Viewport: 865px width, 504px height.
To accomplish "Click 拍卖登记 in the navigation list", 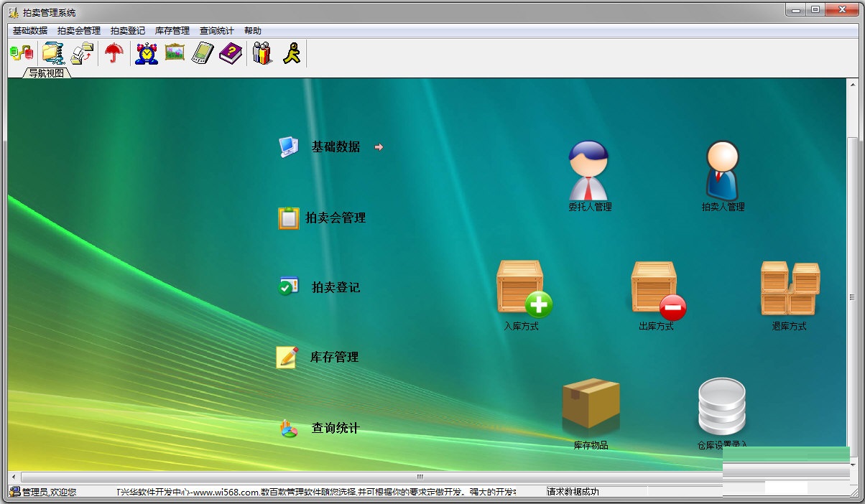I will (336, 288).
